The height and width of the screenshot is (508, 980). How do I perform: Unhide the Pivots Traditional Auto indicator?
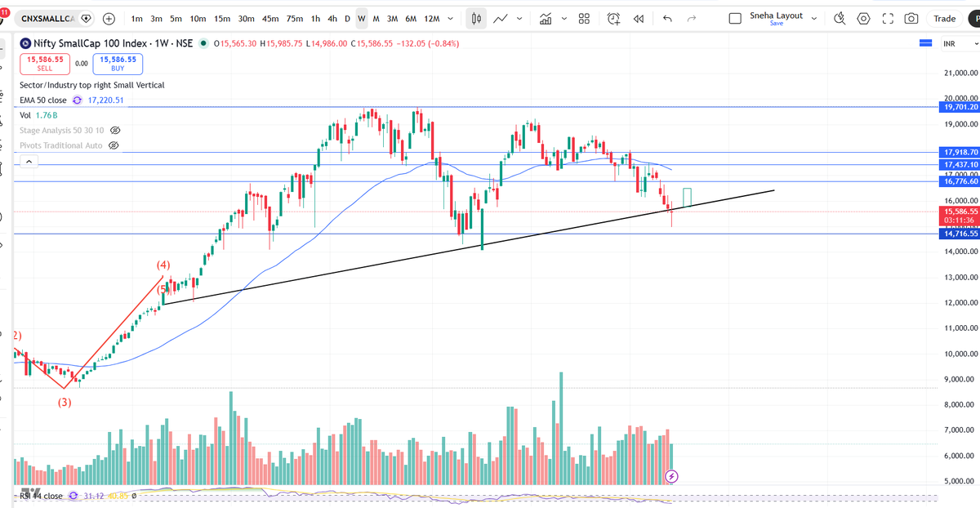pyautogui.click(x=115, y=145)
